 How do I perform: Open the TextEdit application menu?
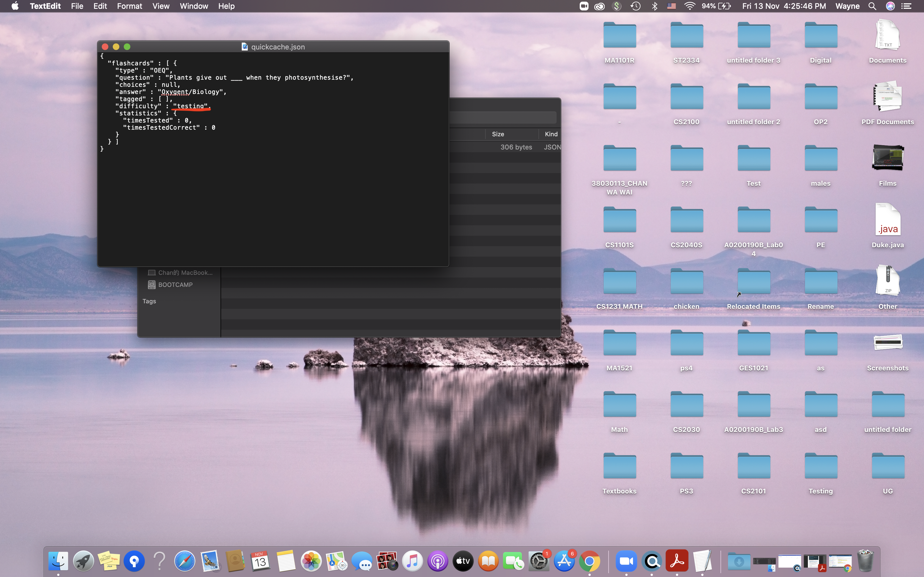[x=45, y=6]
